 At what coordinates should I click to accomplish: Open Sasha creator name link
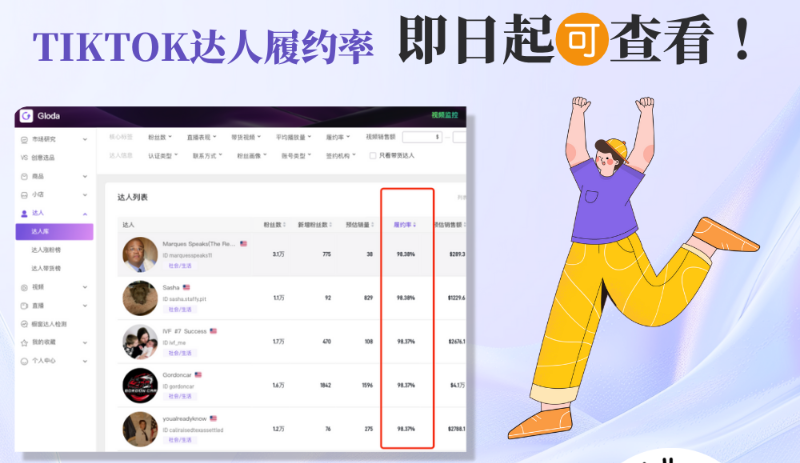pyautogui.click(x=171, y=287)
